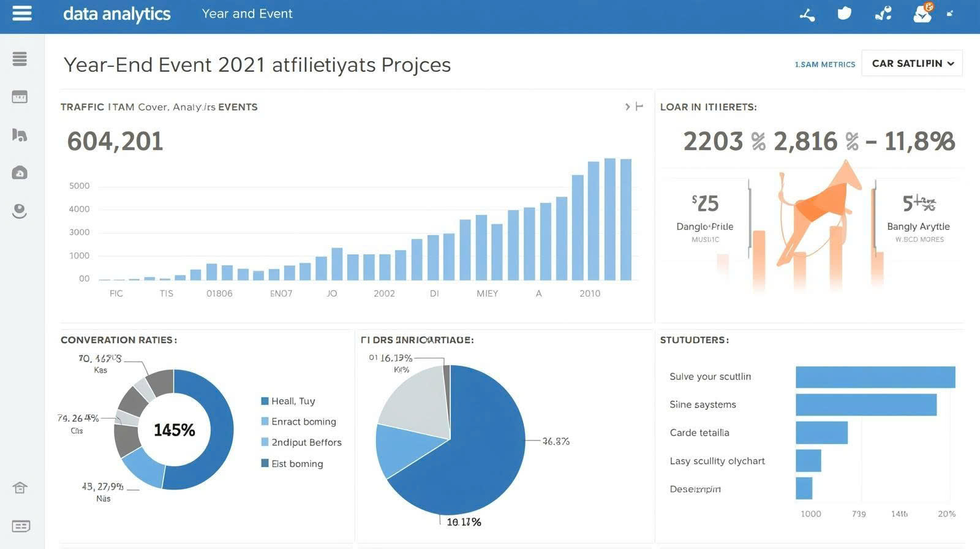Click the home icon near the sidebar bottom
This screenshot has width=980, height=549.
click(20, 488)
